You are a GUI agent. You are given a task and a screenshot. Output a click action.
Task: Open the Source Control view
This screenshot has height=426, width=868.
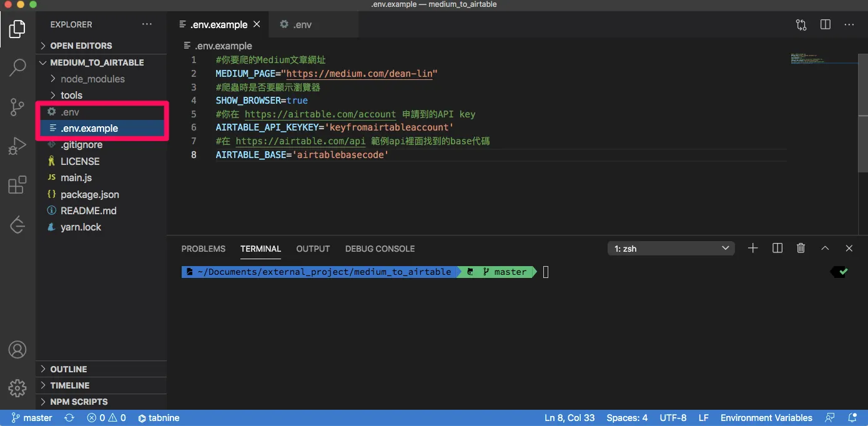17,107
